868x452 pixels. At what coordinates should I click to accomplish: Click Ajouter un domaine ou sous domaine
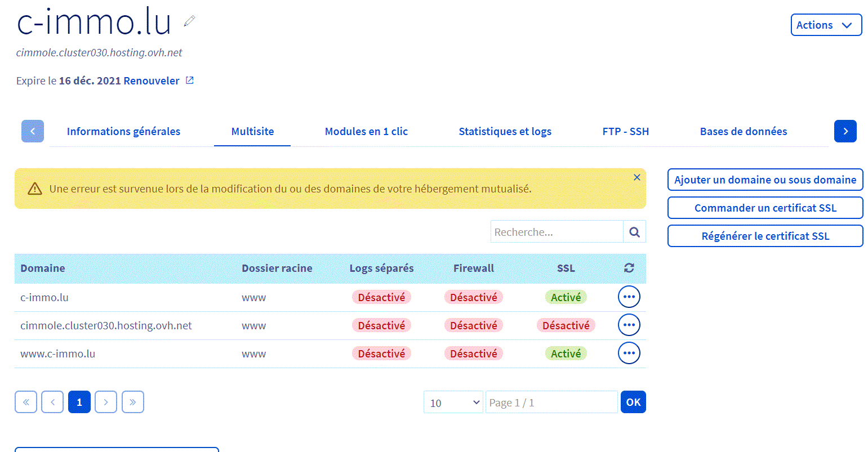coord(765,180)
